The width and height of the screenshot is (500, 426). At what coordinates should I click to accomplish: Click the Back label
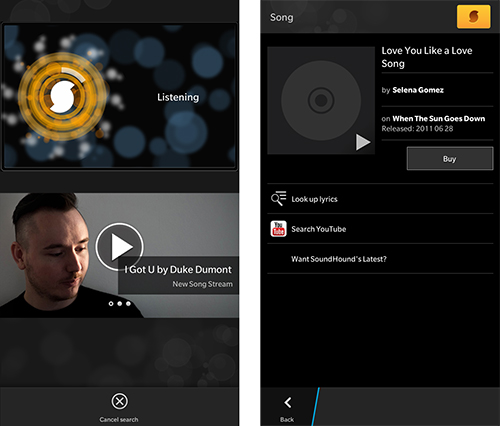[x=287, y=419]
